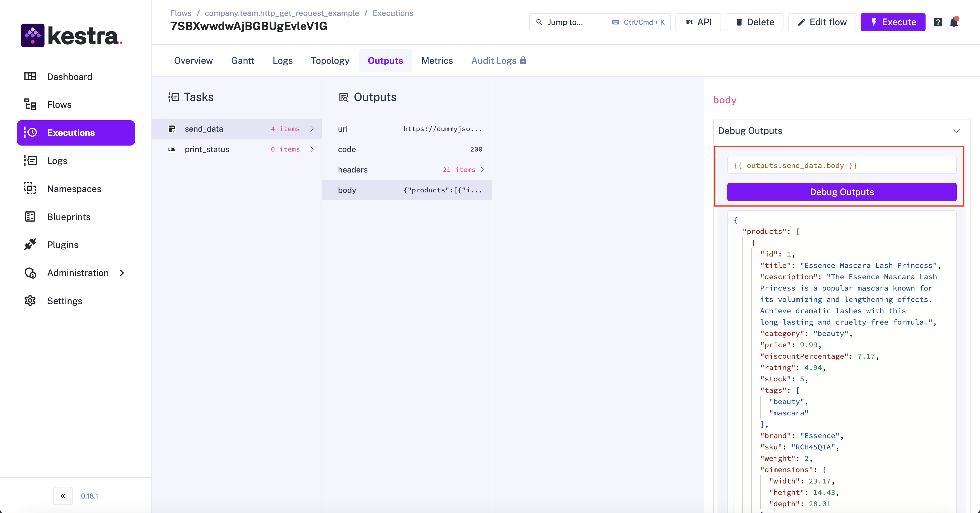
Task: Expand print_status task outputs chevron
Action: [x=312, y=149]
